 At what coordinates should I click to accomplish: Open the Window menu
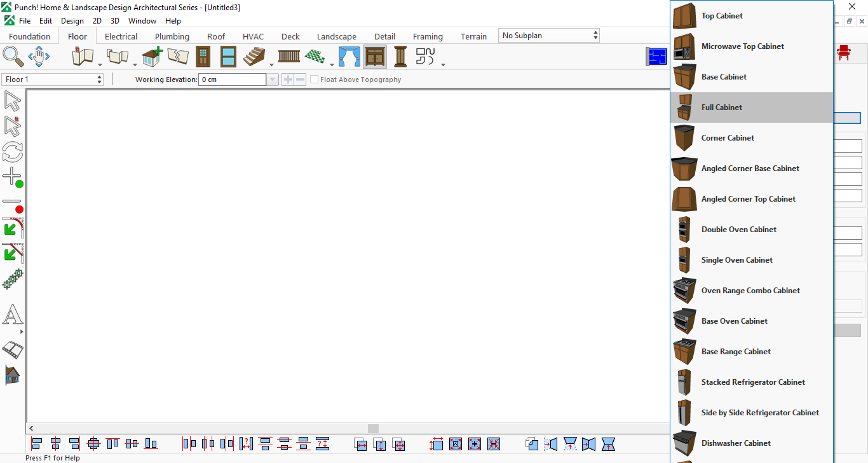click(142, 21)
